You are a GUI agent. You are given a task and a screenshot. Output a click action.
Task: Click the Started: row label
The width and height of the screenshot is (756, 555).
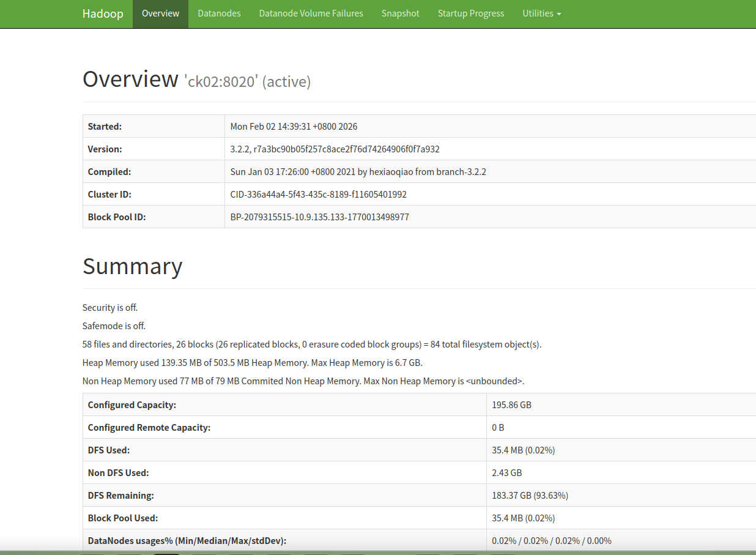coord(105,127)
